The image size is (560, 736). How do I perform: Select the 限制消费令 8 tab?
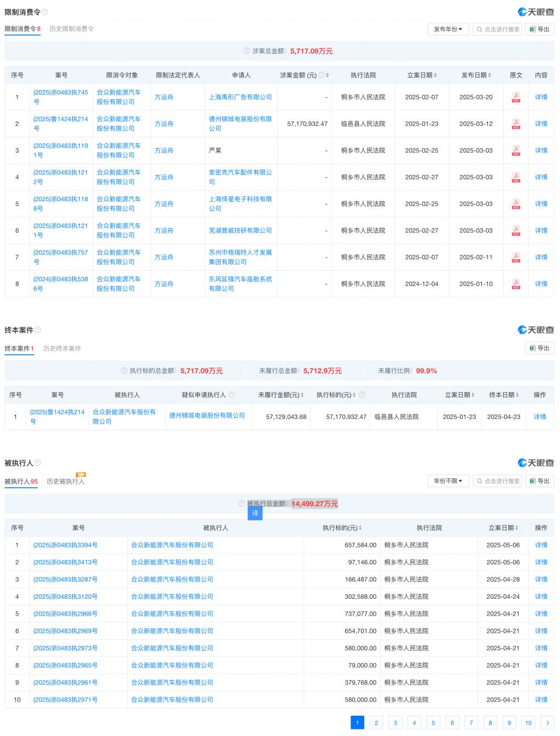pyautogui.click(x=22, y=29)
